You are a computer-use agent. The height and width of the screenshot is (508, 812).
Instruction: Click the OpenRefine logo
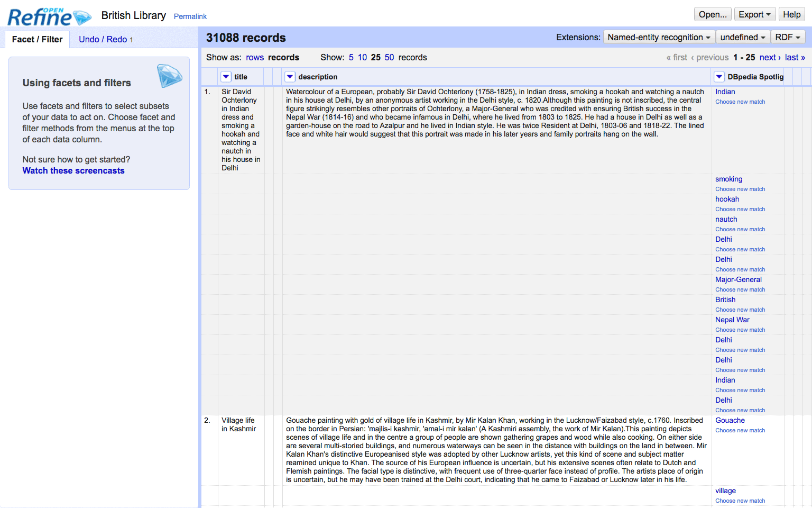(x=49, y=17)
